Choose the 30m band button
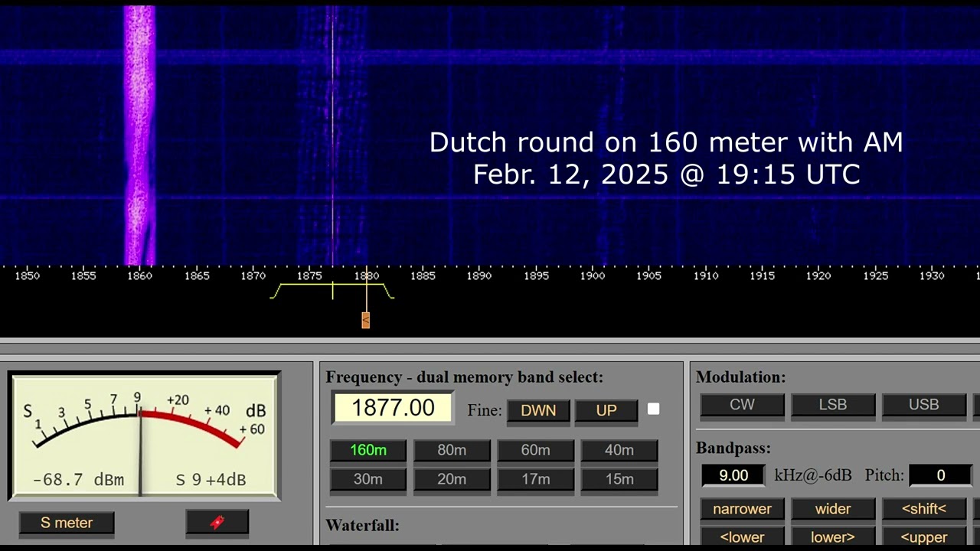 (x=368, y=479)
